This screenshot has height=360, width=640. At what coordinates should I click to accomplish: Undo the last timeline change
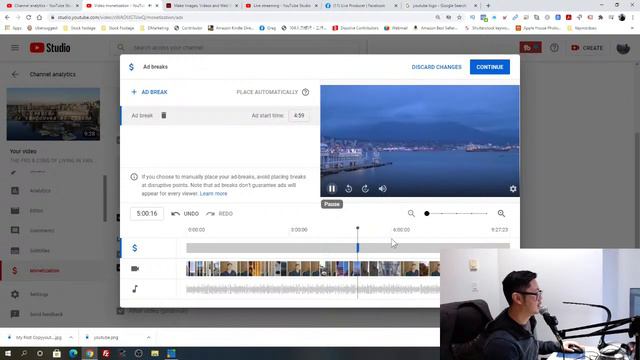(x=185, y=213)
